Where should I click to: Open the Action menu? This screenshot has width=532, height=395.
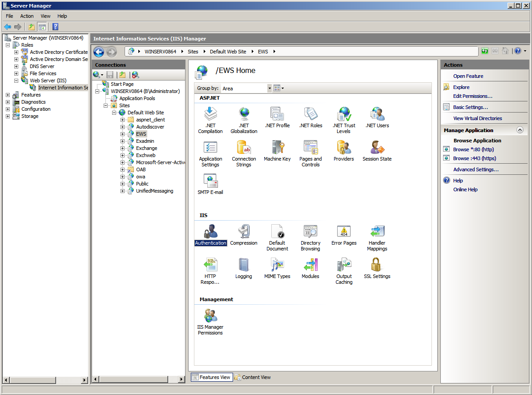point(27,16)
